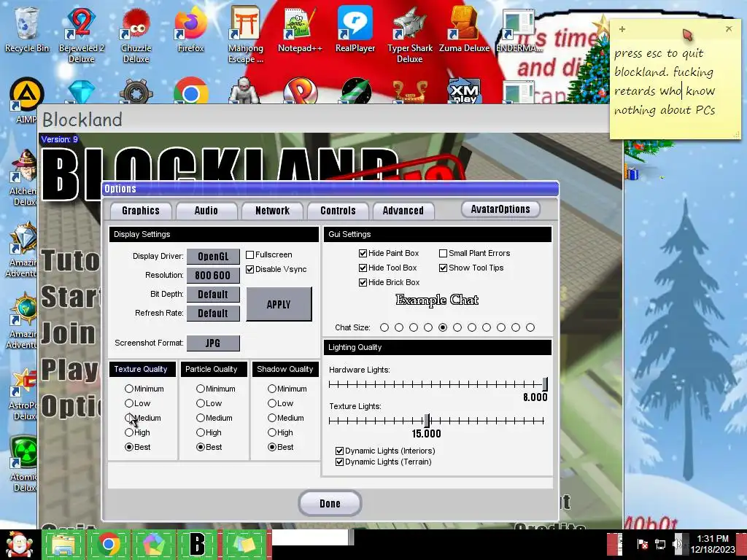The width and height of the screenshot is (747, 560).
Task: Open the Display Driver OpenGL dropdown
Action: (x=213, y=256)
